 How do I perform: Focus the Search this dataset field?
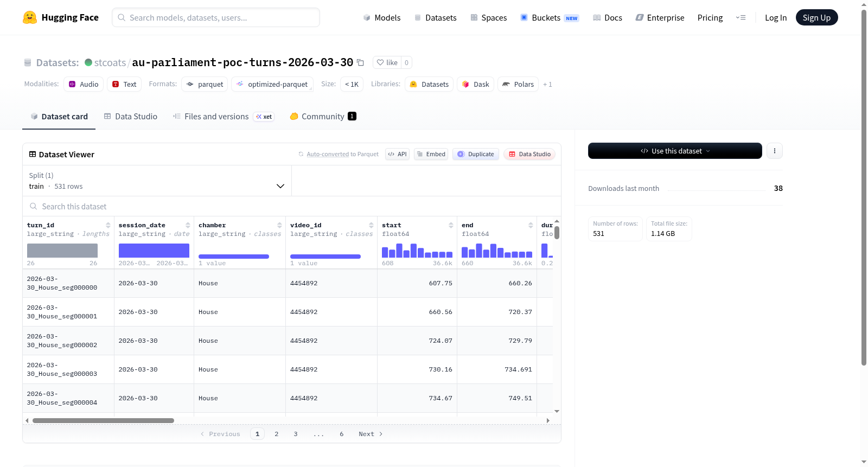click(292, 206)
